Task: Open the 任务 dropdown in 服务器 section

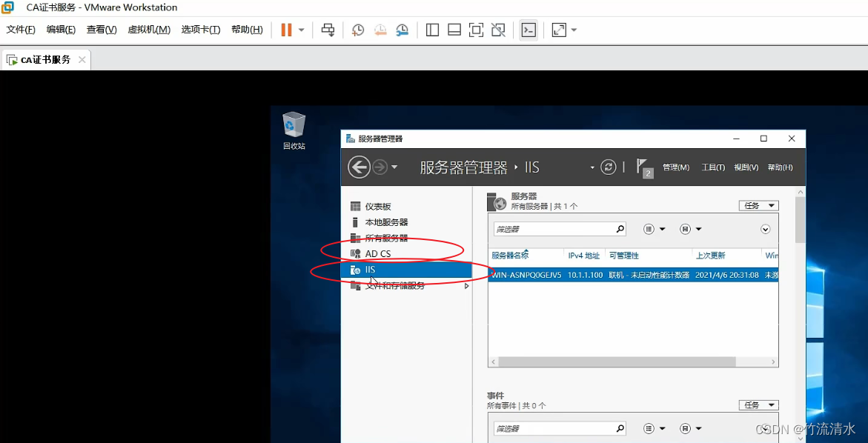Action: click(758, 206)
